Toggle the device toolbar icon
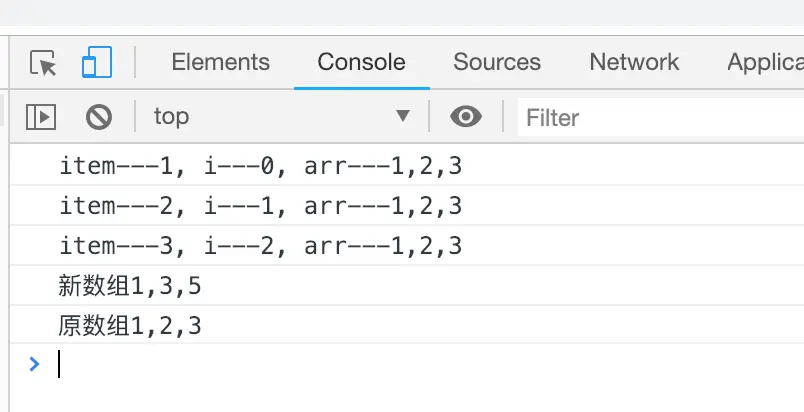Image resolution: width=804 pixels, height=412 pixels. coord(97,63)
